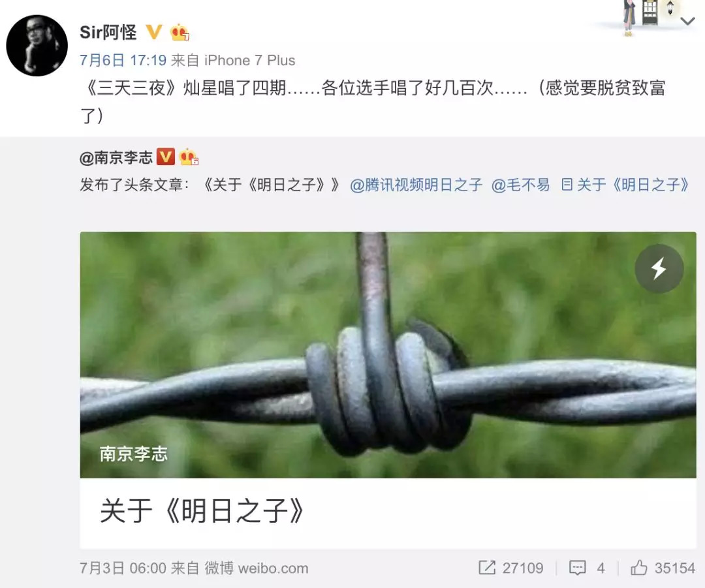Open the 7月6日 17:19 post timestamp
Screen dimensions: 705x588
tap(123, 60)
